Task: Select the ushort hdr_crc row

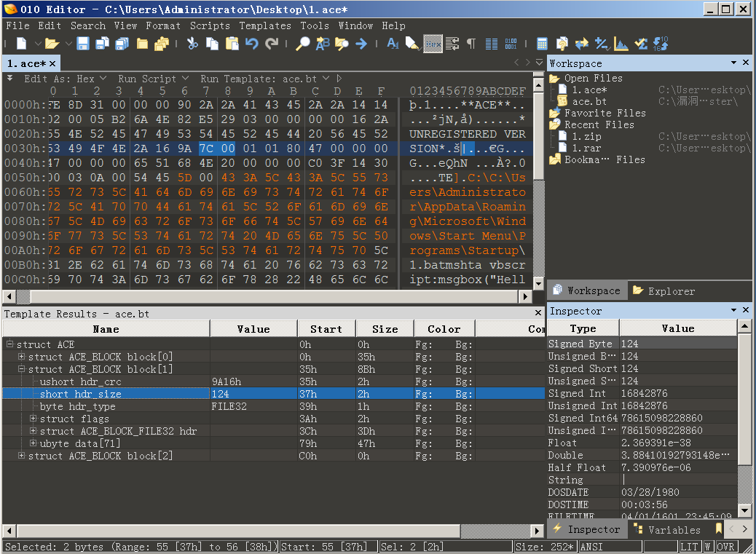Action: pyautogui.click(x=80, y=381)
